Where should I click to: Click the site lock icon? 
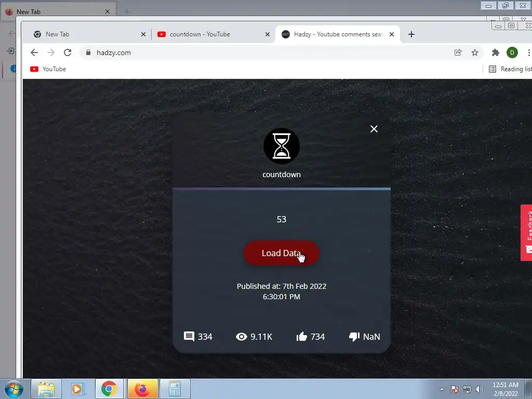(x=88, y=52)
